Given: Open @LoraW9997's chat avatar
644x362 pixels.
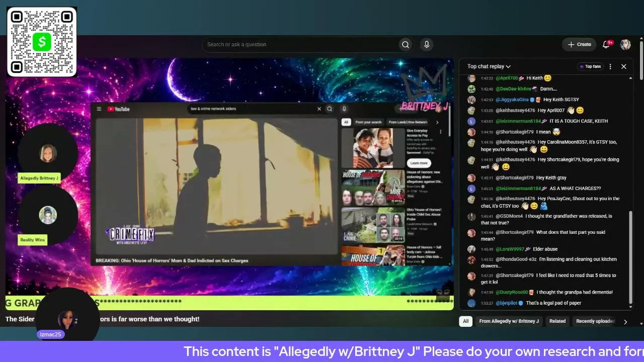Looking at the screenshot, I should [x=471, y=249].
